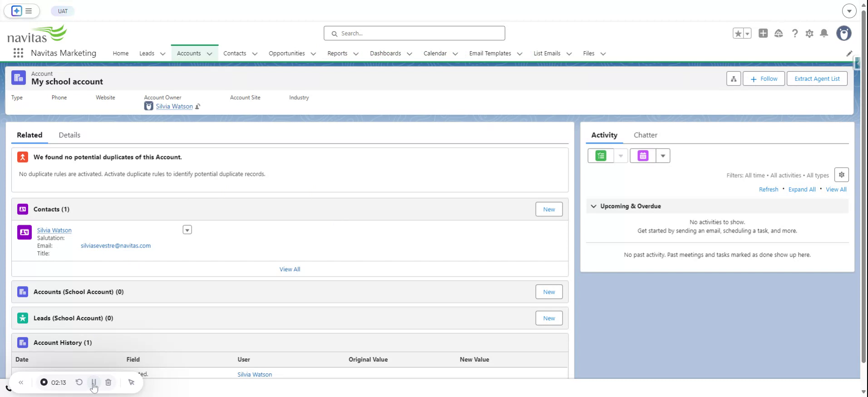Open the user profile avatar

(844, 33)
